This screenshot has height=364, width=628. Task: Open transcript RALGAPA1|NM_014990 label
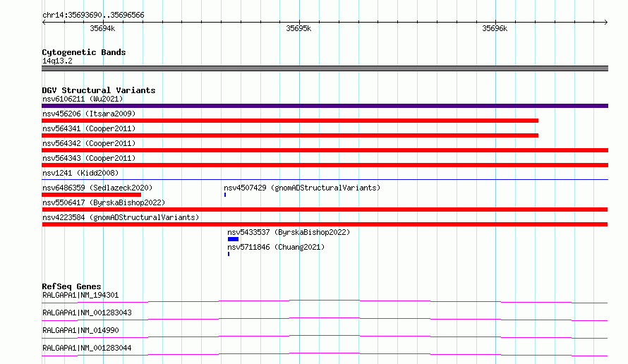point(80,330)
